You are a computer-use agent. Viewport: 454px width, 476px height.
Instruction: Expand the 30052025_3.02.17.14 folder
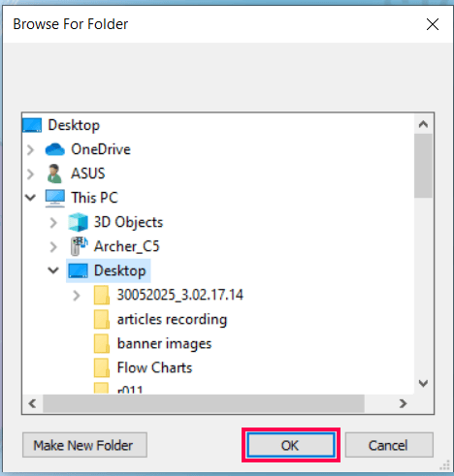(77, 296)
